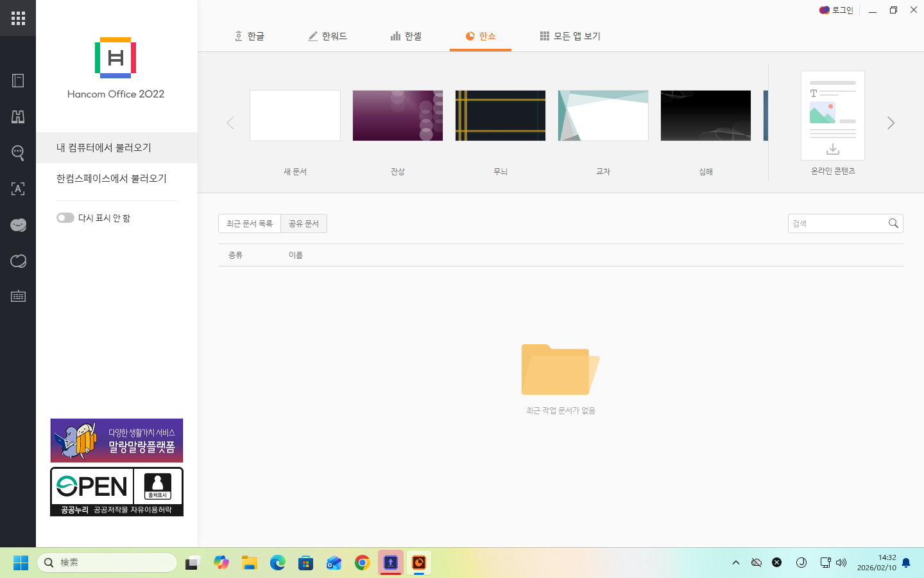Open the app grid menu icon
Image resolution: width=924 pixels, height=578 pixels.
(18, 18)
